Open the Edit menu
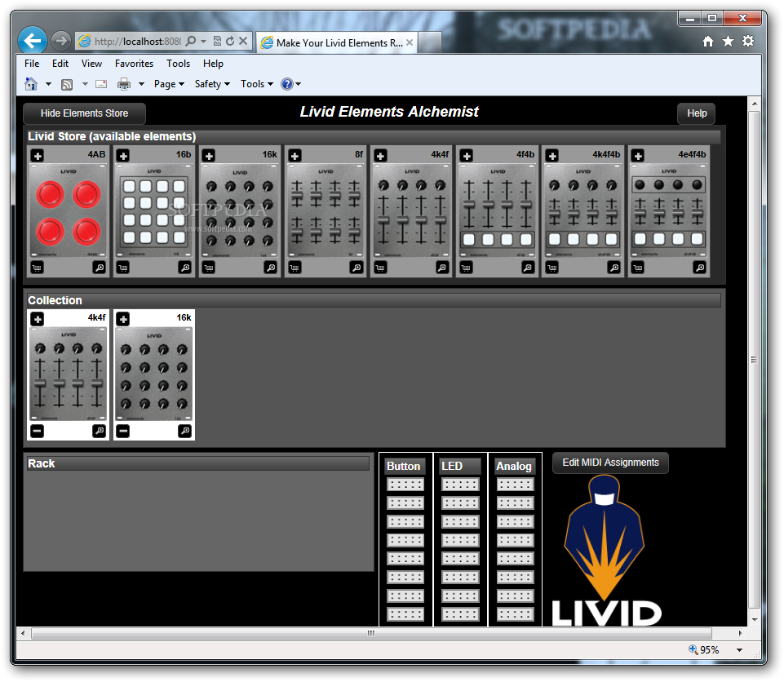784x682 pixels. coord(60,64)
